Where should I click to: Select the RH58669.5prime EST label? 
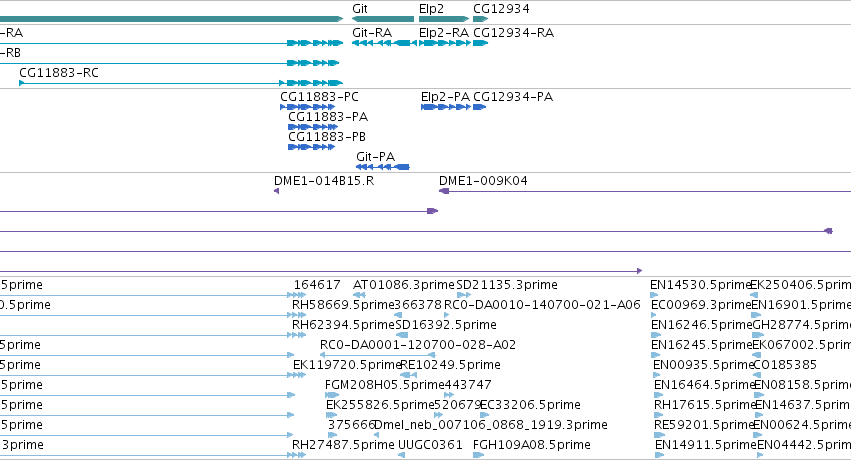(x=343, y=305)
